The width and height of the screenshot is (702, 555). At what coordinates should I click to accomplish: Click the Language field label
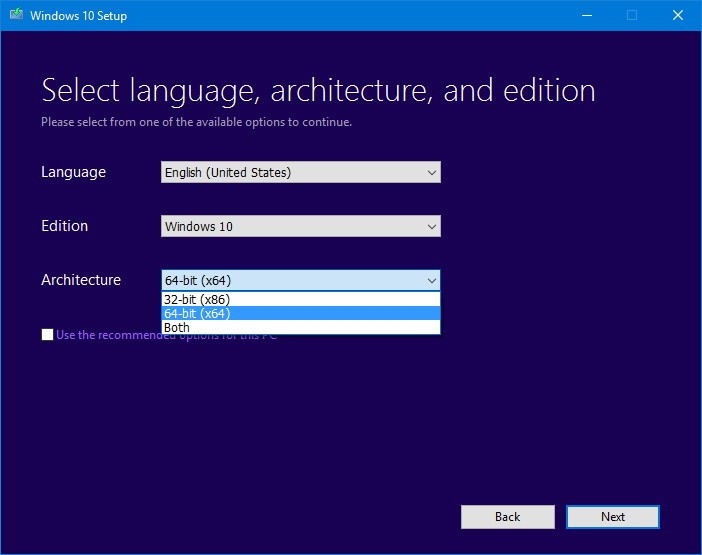tap(73, 172)
